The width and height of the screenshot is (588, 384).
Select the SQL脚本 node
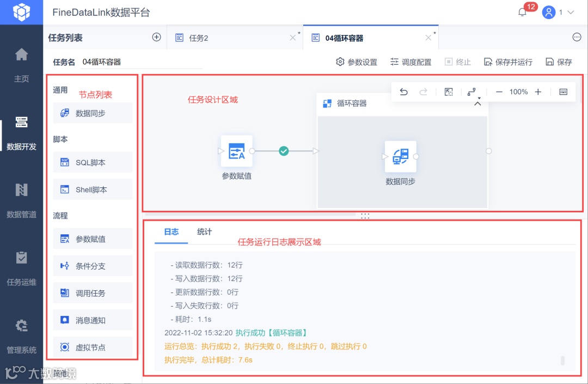[93, 162]
